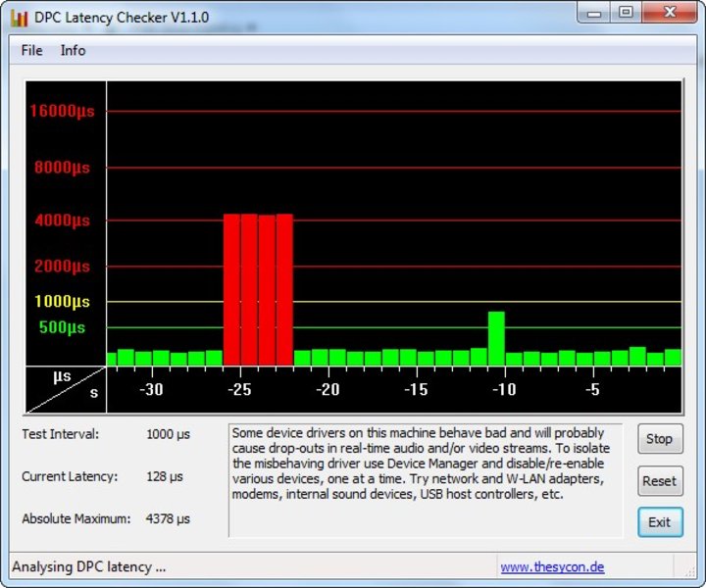The width and height of the screenshot is (706, 588).
Task: Click the green 500µs axis label
Action: pos(63,327)
